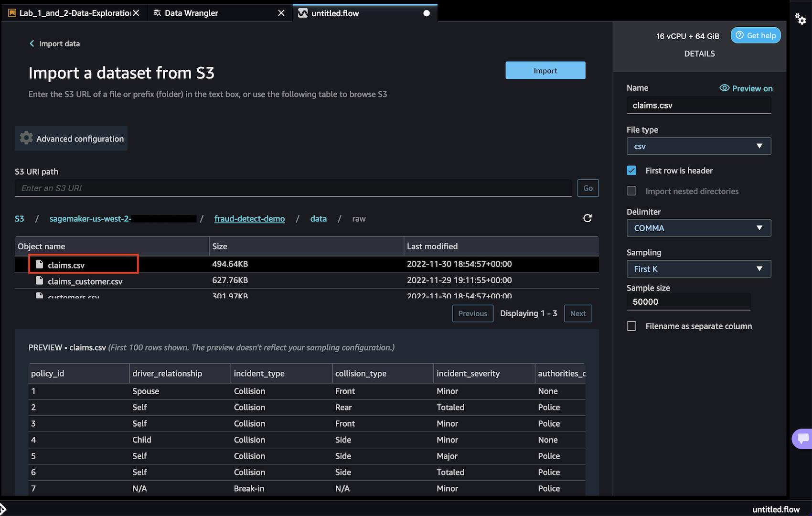812x516 pixels.
Task: Select the claims.csv object row
Action: tap(307, 264)
